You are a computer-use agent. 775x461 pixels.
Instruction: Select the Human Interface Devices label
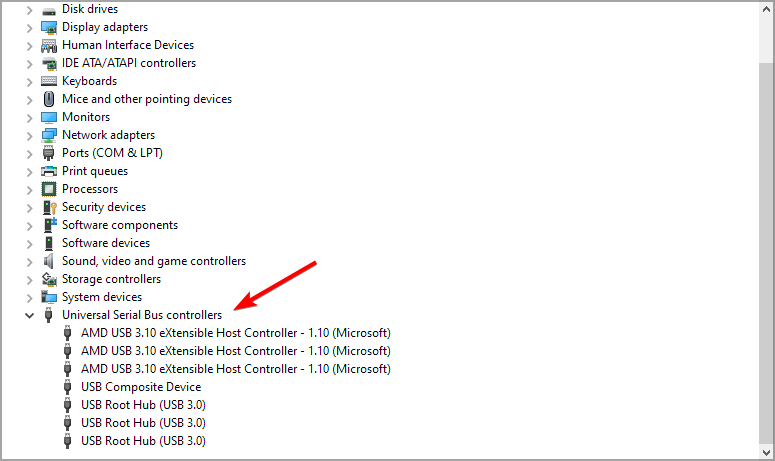[128, 45]
